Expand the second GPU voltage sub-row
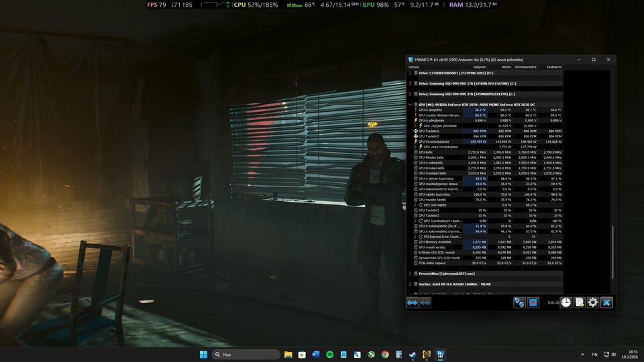This screenshot has width=644, height=362. [x=415, y=125]
